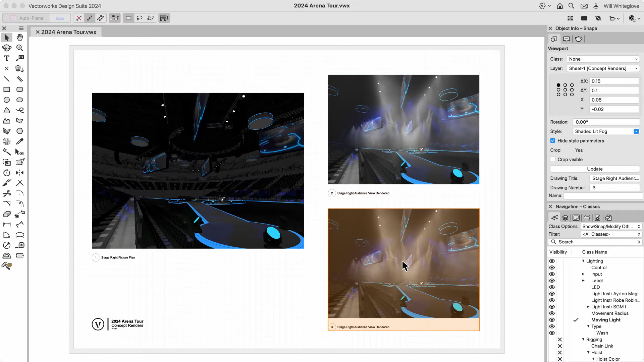Select the Zoom magnifier tool

click(20, 48)
